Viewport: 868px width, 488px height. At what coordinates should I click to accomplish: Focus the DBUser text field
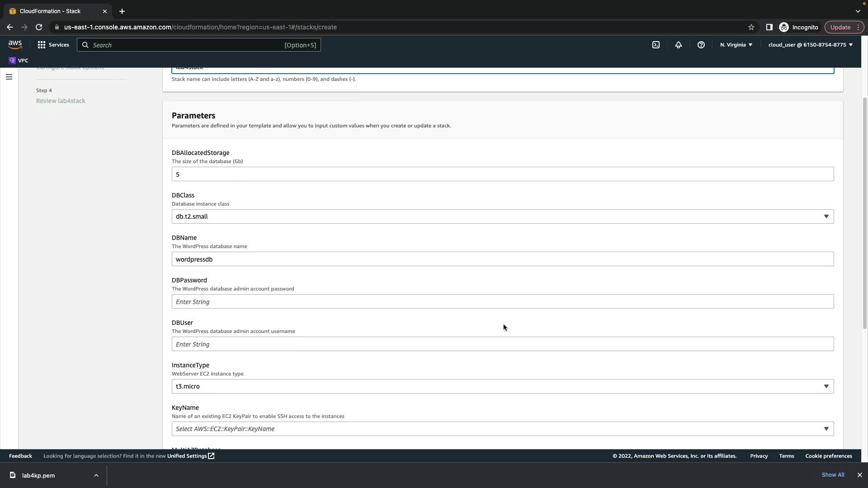pos(502,344)
